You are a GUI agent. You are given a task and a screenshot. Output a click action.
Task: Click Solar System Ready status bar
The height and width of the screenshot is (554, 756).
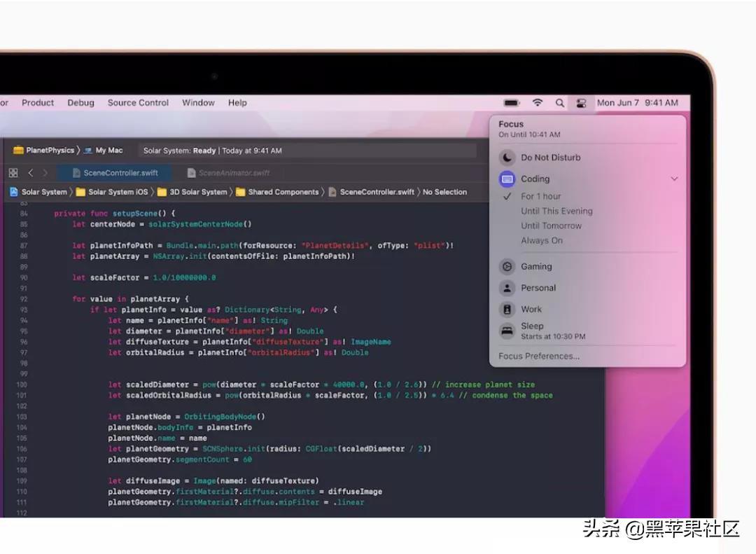307,151
